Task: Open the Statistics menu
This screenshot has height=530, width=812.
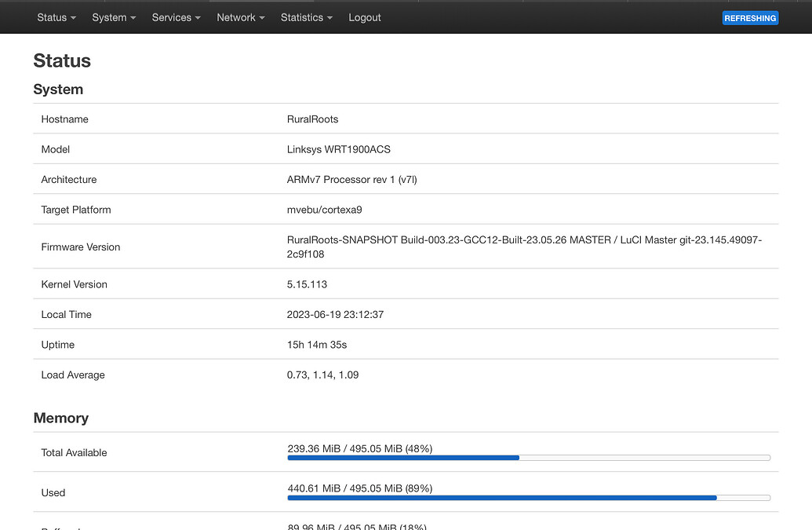Action: pos(304,16)
